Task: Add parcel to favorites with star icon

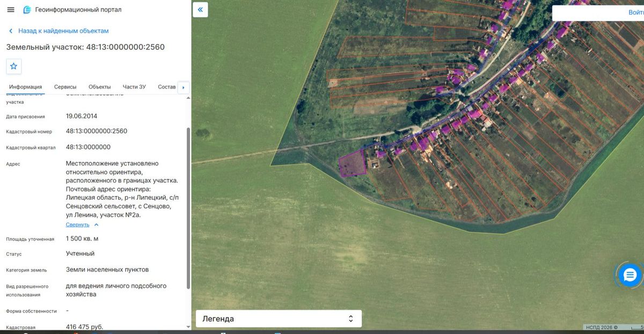Action: pos(13,66)
